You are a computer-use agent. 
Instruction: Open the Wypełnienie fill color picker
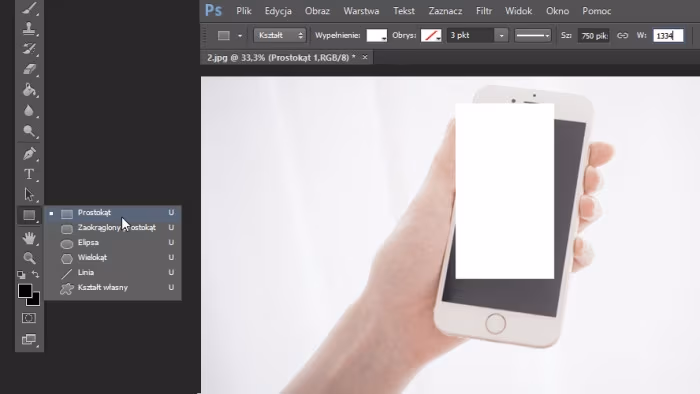click(376, 35)
